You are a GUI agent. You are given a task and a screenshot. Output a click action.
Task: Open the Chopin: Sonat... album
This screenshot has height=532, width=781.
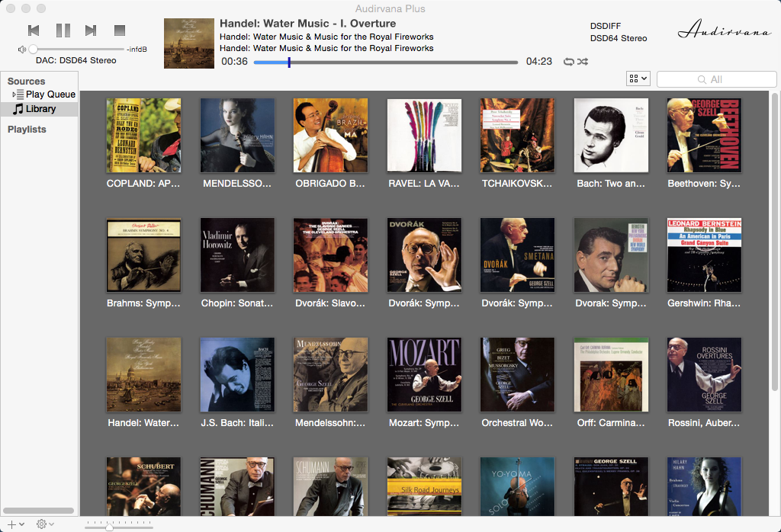point(237,255)
